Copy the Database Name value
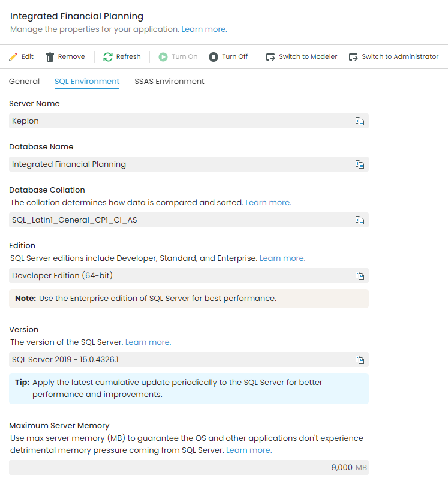Image resolution: width=448 pixels, height=484 pixels. pyautogui.click(x=360, y=164)
